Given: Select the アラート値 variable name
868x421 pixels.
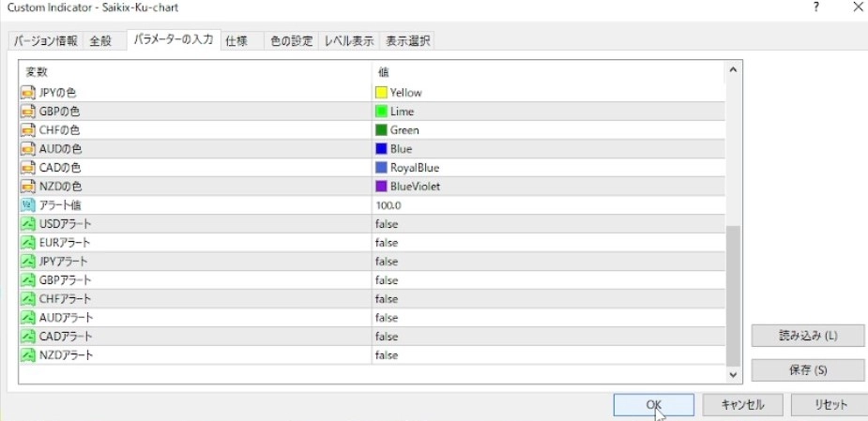Looking at the screenshot, I should [x=60, y=205].
